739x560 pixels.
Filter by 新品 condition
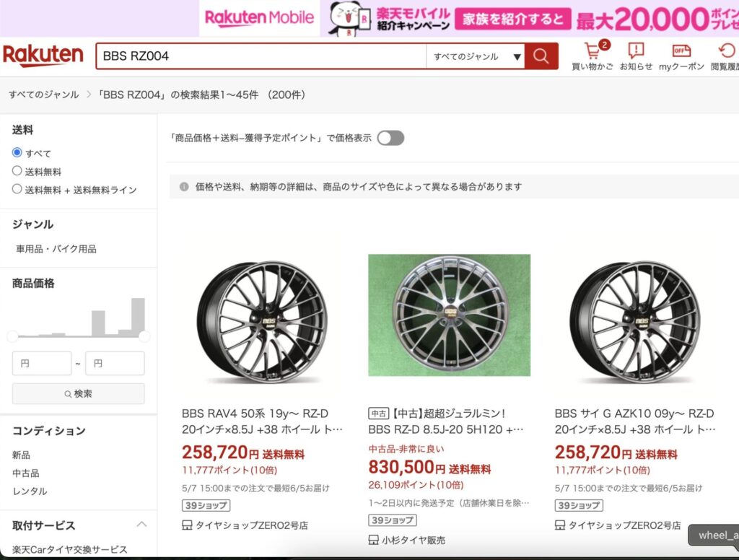21,455
